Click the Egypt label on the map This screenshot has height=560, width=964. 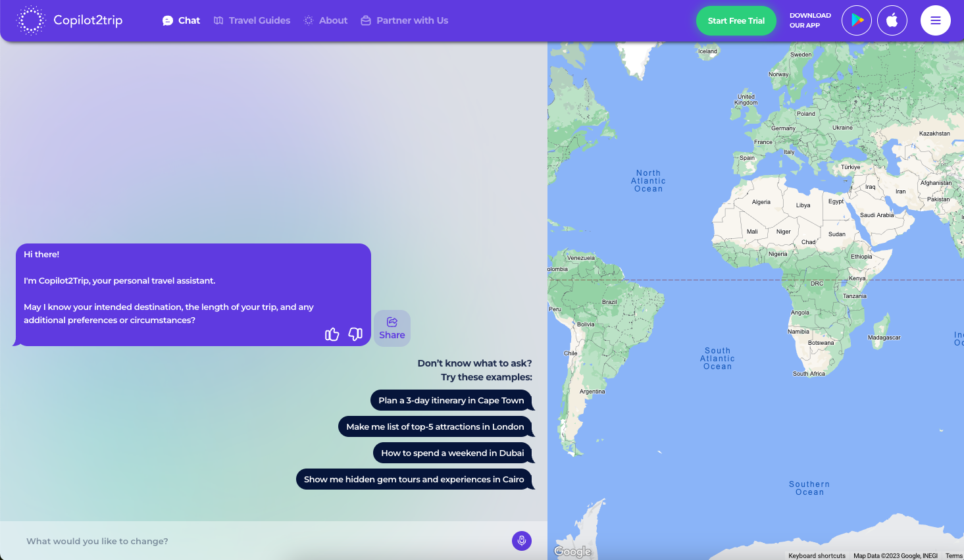pyautogui.click(x=836, y=201)
